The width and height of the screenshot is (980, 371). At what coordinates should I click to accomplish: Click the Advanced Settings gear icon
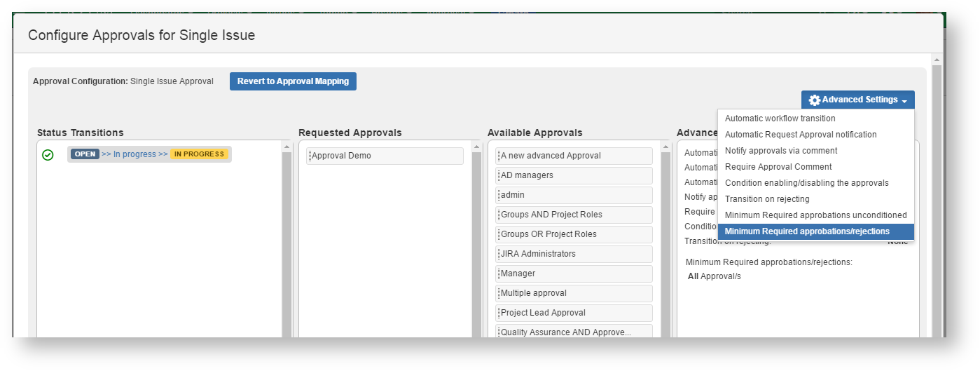tap(815, 100)
